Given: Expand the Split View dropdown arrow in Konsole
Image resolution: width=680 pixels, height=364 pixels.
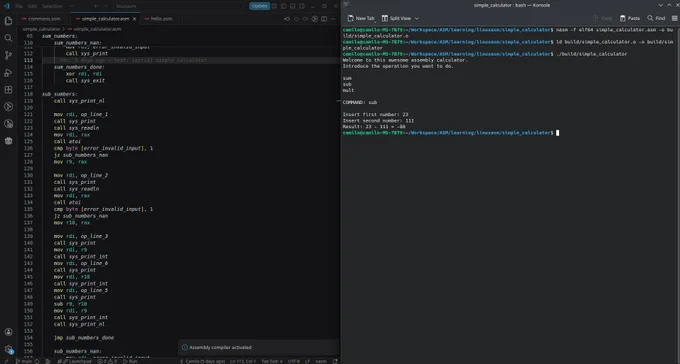Looking at the screenshot, I should [x=417, y=18].
